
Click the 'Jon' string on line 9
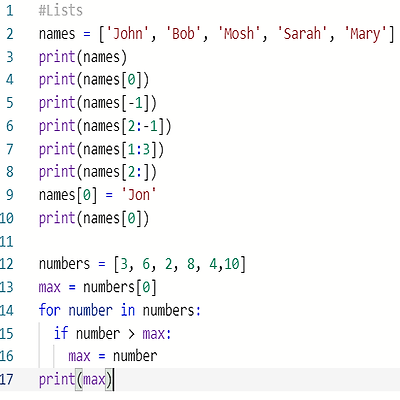tap(139, 195)
